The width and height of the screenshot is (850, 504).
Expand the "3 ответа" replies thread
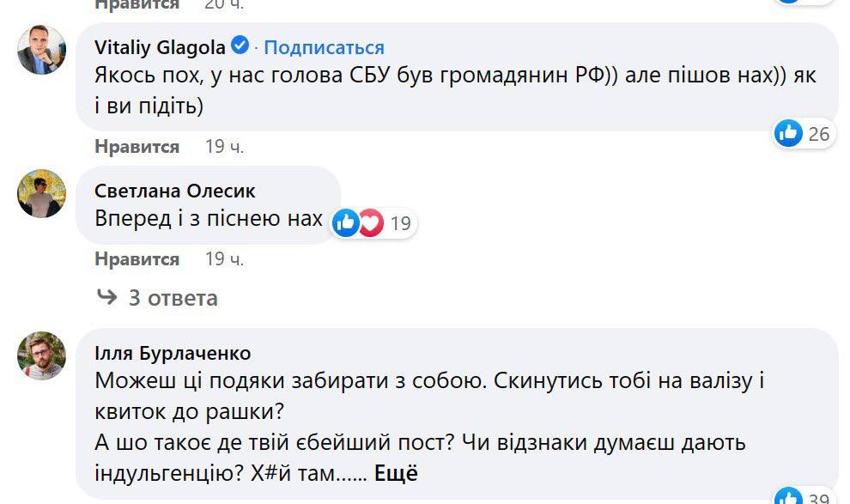point(157,298)
